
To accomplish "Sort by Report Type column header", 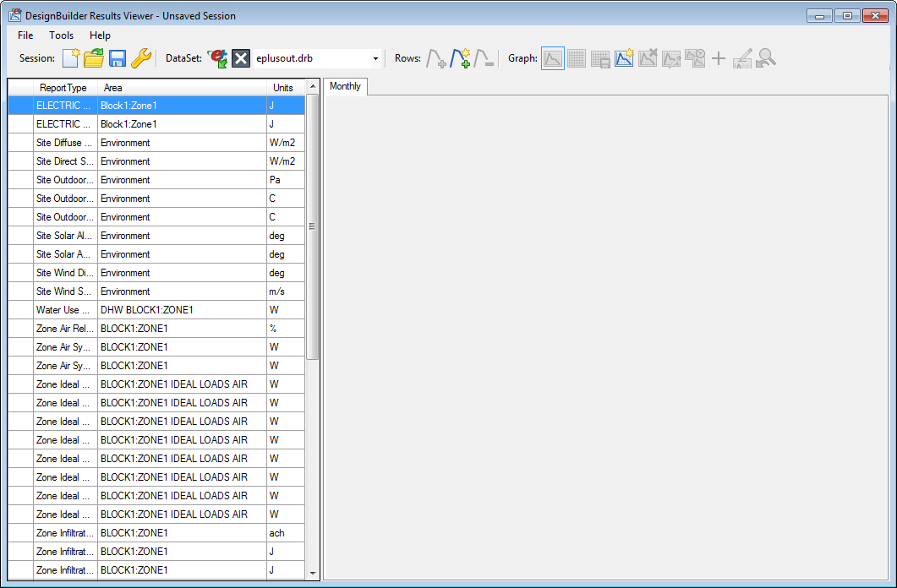I will pyautogui.click(x=63, y=88).
